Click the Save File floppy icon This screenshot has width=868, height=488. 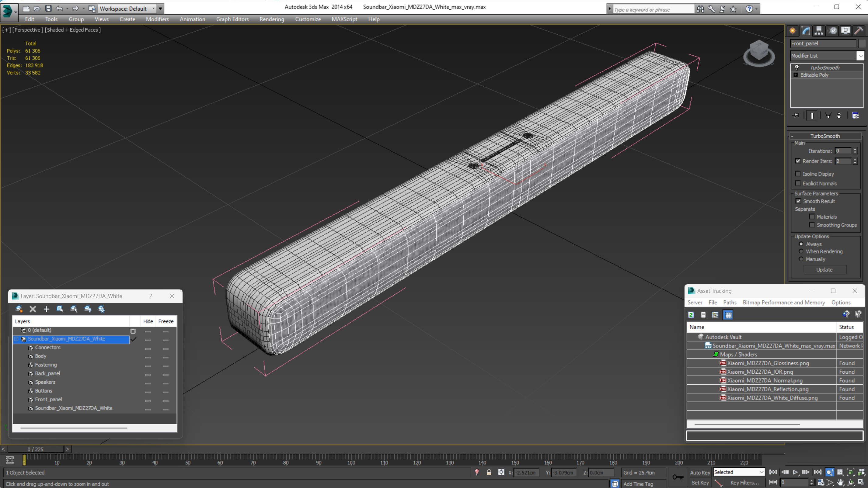[48, 9]
